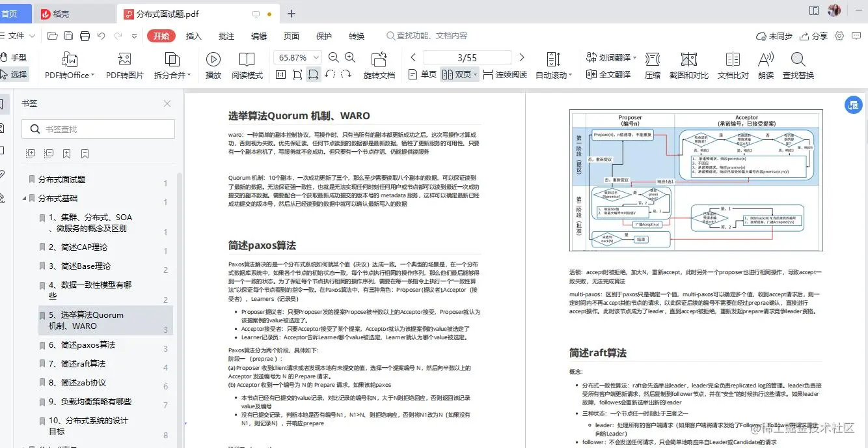The image size is (868, 448).
Task: Collapse the 分布式基础 bookmark node
Action: 25,198
